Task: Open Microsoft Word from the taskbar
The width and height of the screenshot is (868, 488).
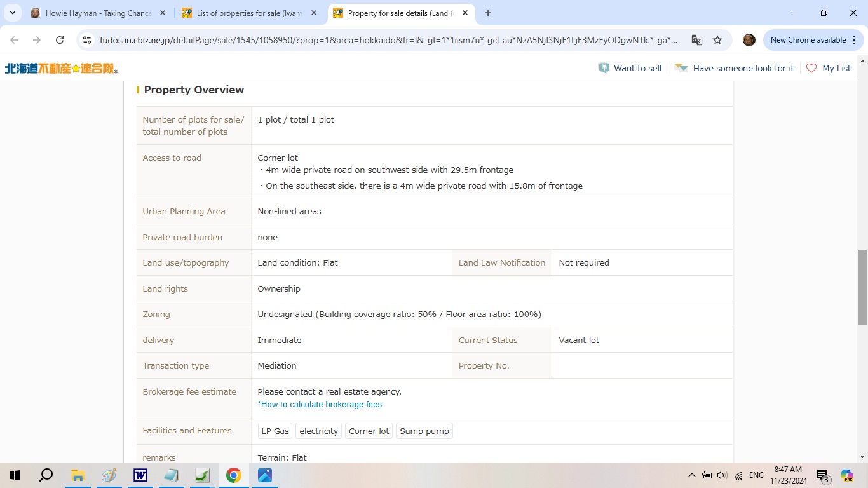Action: coord(140,475)
